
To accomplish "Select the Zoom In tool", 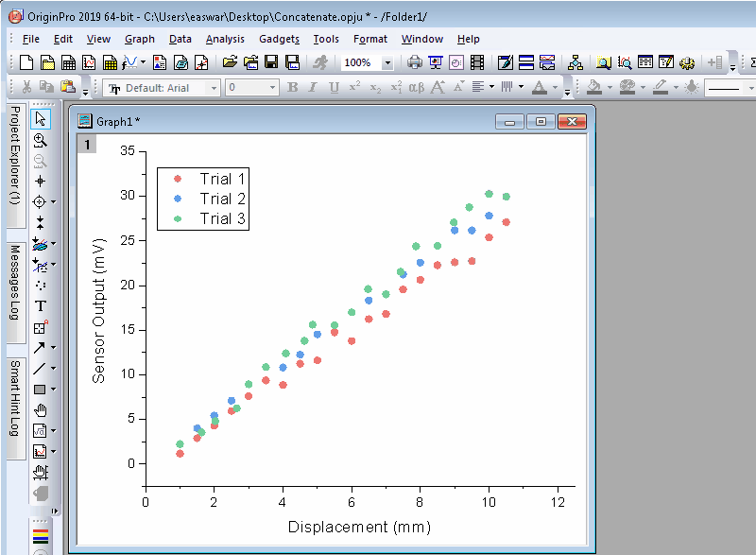I will tap(40, 140).
